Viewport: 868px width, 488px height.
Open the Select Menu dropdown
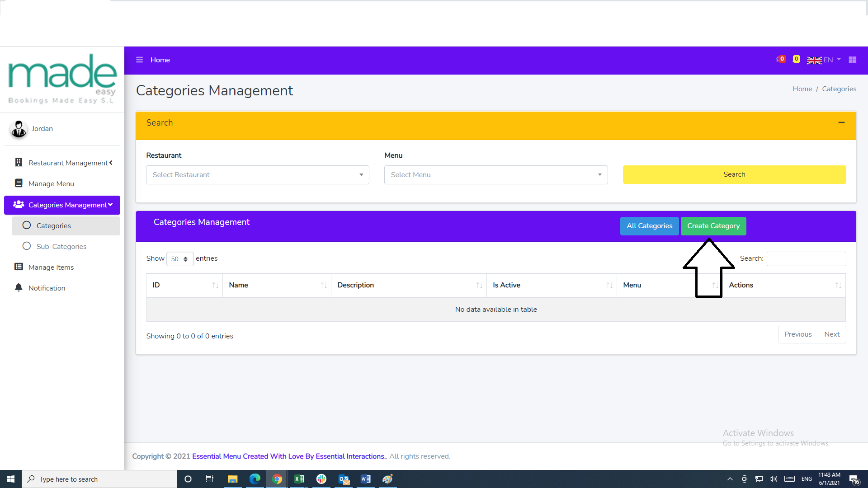496,175
